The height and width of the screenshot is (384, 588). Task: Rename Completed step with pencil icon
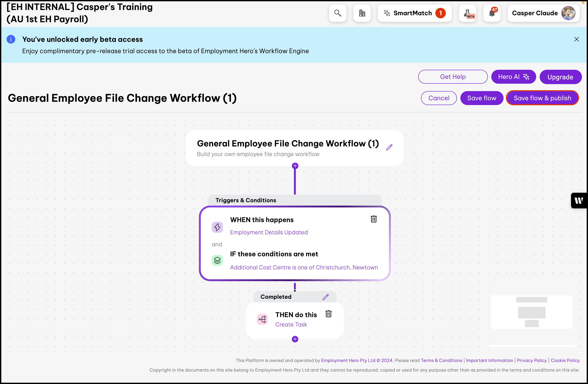click(x=325, y=297)
